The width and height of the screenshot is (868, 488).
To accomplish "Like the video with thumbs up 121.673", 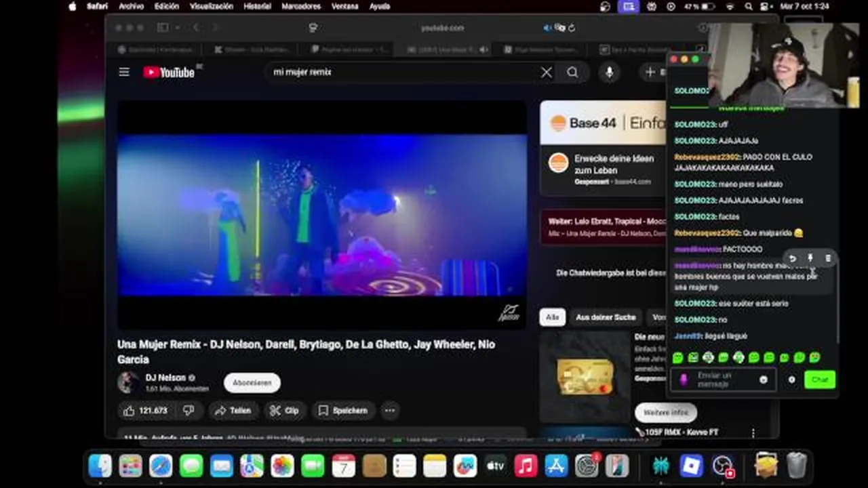I will point(146,411).
